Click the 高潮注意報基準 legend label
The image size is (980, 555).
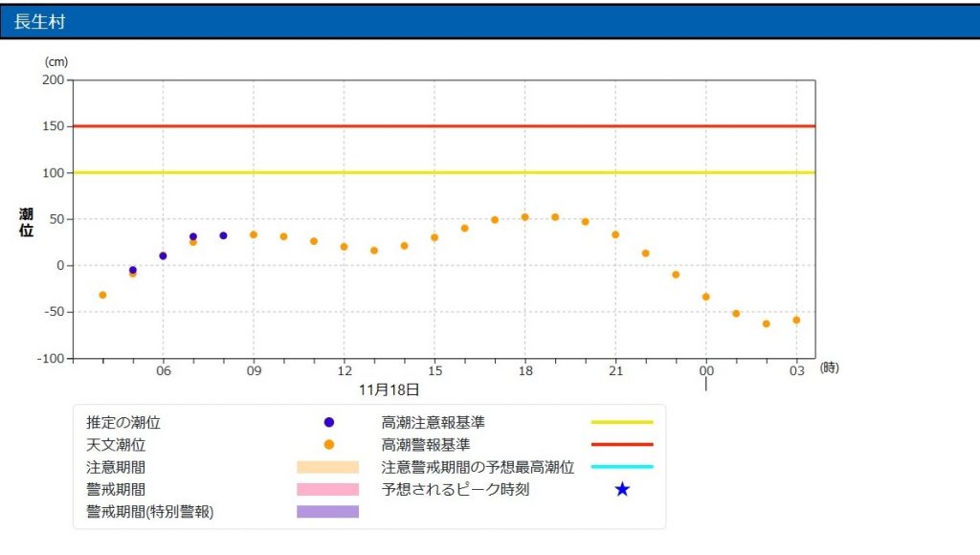(x=434, y=423)
